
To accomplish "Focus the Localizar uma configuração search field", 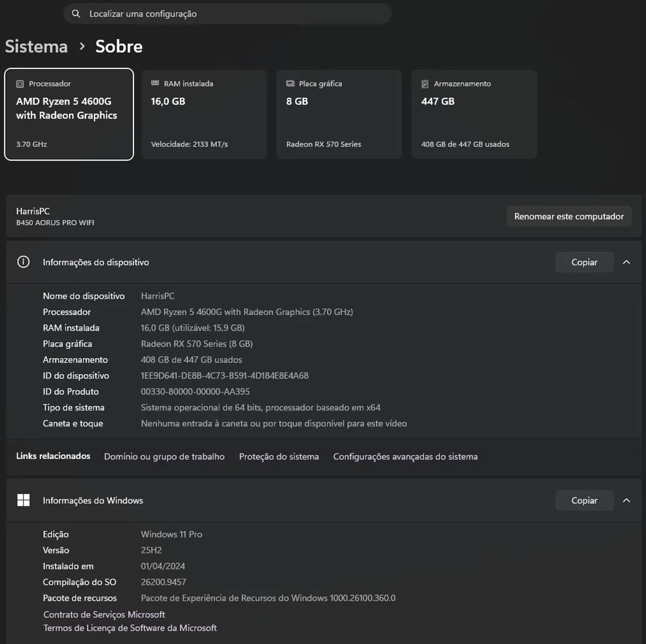I will coord(228,14).
